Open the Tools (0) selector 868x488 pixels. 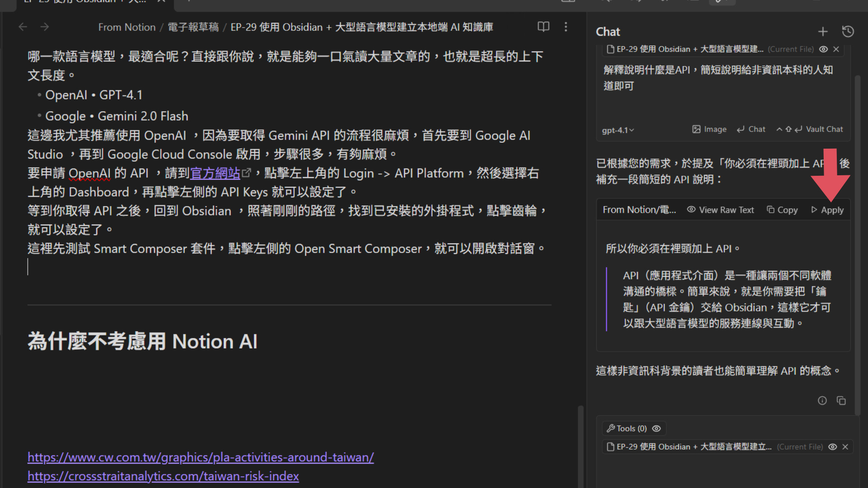627,428
